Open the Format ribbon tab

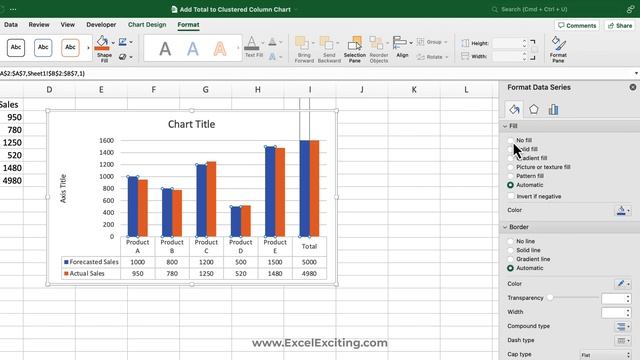188,24
